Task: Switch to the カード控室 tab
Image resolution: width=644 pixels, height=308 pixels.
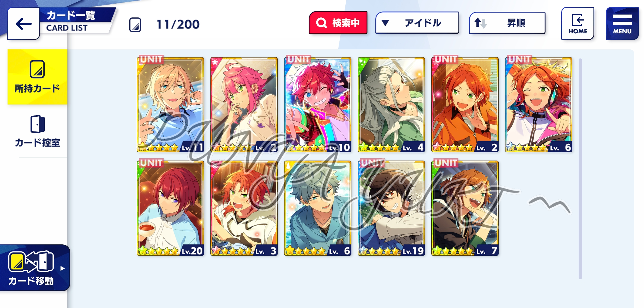Action: click(x=37, y=131)
